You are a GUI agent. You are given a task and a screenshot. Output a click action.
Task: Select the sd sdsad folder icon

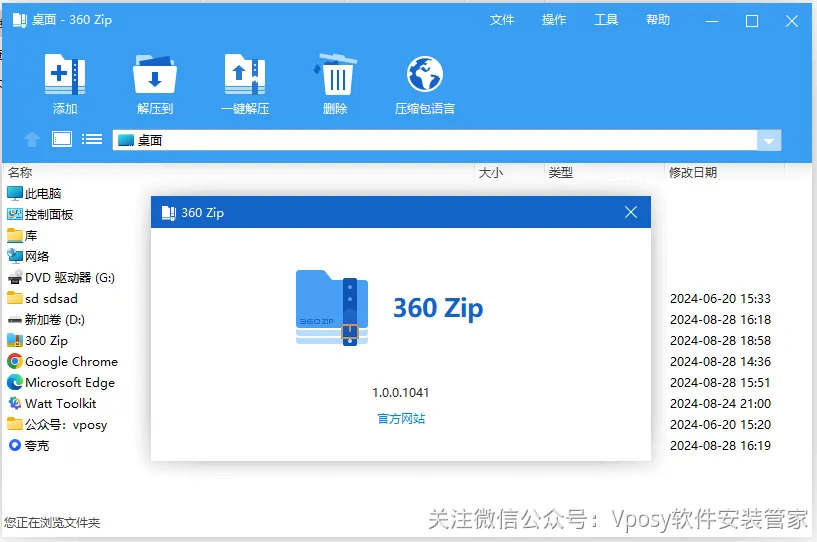point(15,298)
